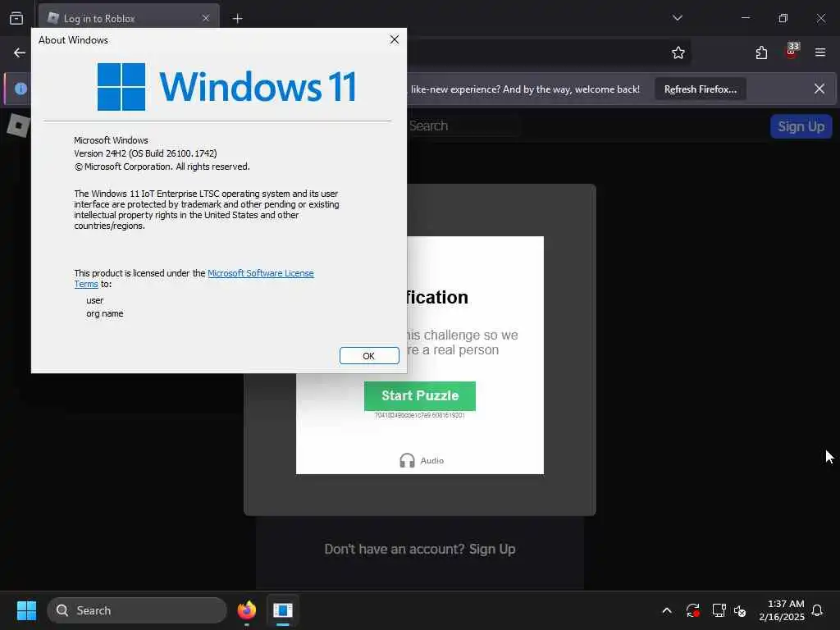Open the notifications bell icon
Viewport: 840px width, 630px height.
point(818,610)
